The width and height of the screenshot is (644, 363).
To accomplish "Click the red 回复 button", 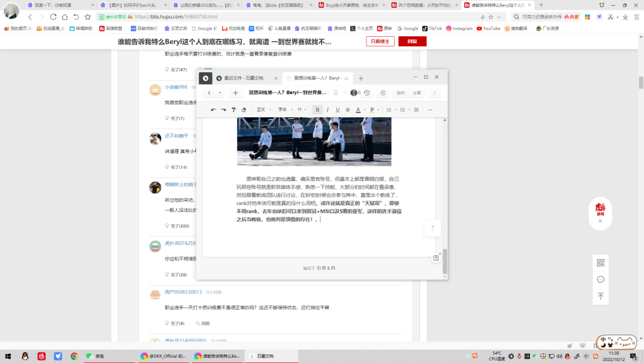I will [412, 41].
